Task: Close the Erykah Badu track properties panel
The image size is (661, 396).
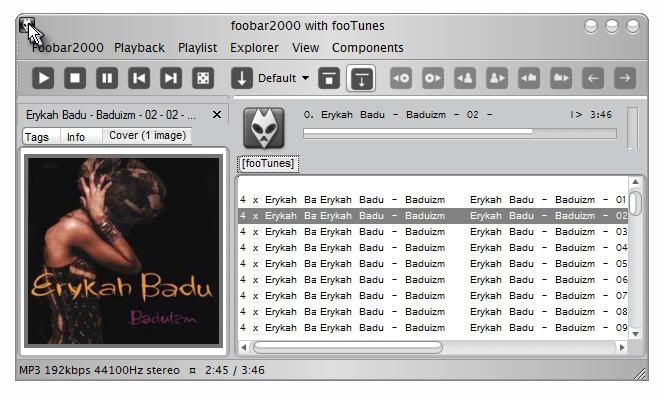Action: (x=217, y=115)
